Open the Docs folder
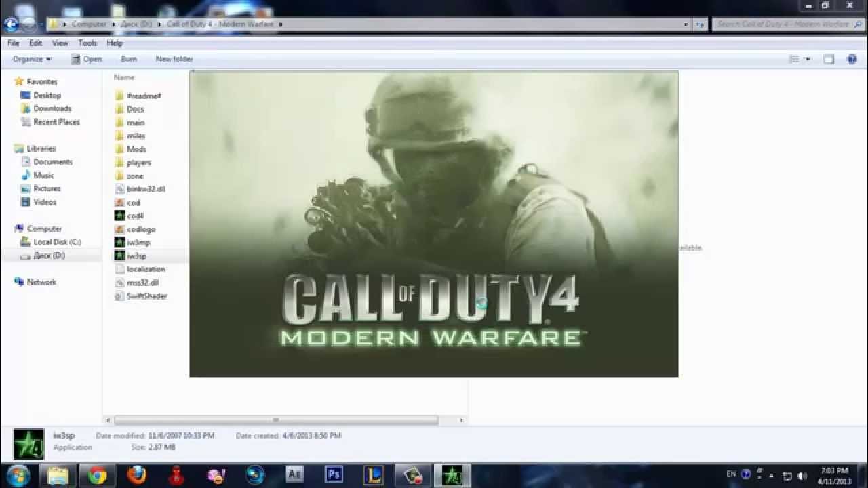This screenshot has height=488, width=868. 130,109
